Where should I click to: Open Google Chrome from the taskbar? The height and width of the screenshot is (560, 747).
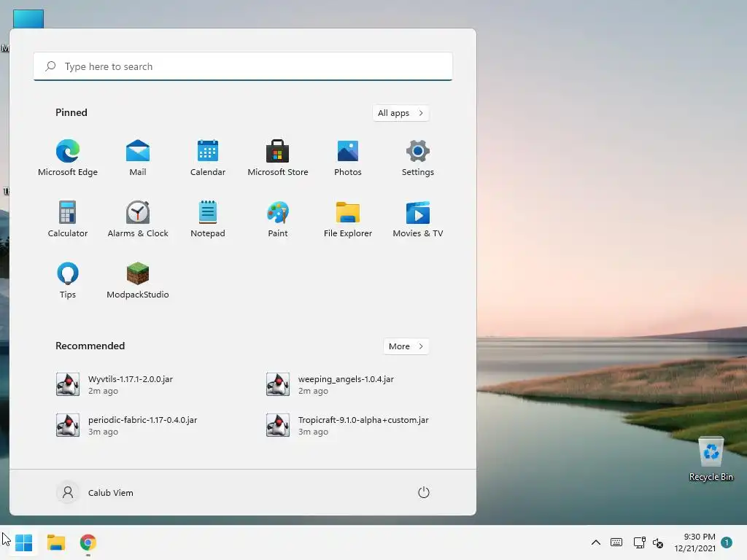88,542
